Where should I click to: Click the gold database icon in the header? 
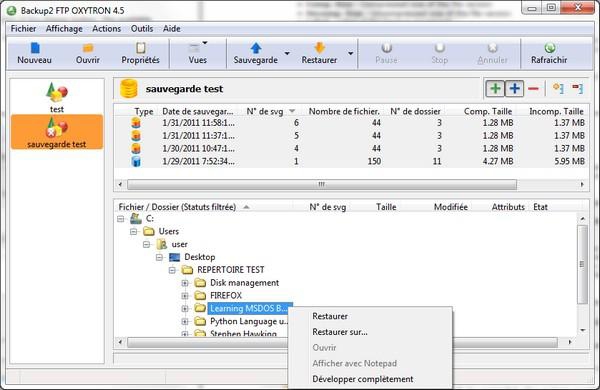[129, 89]
